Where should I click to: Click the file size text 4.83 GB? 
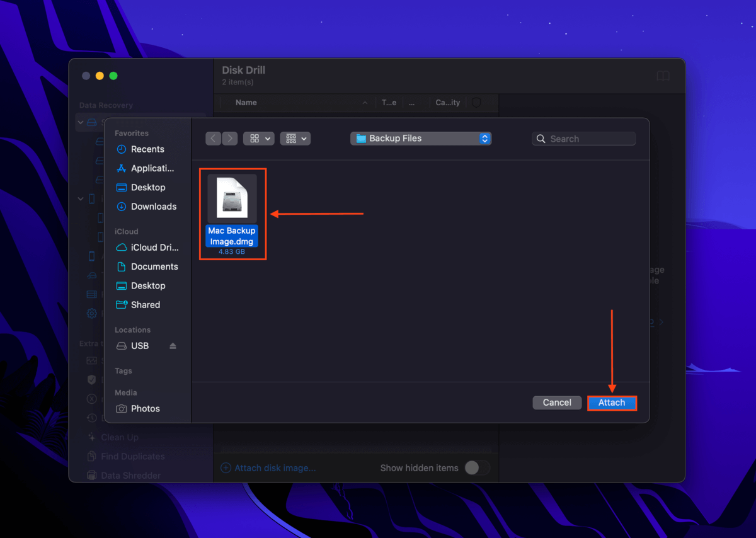coord(232,251)
